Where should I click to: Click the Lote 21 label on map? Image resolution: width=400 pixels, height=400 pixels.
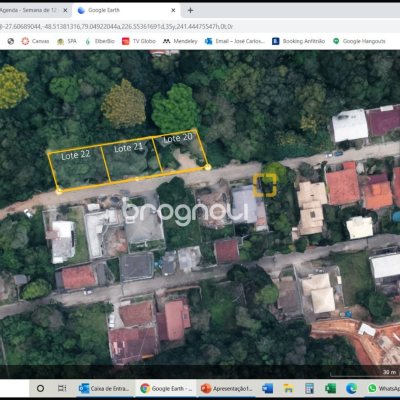(128, 147)
